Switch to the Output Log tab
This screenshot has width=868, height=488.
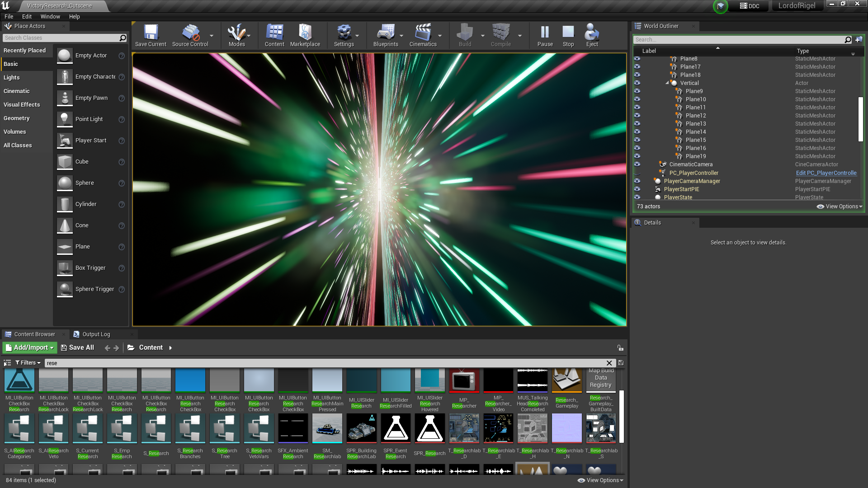96,334
